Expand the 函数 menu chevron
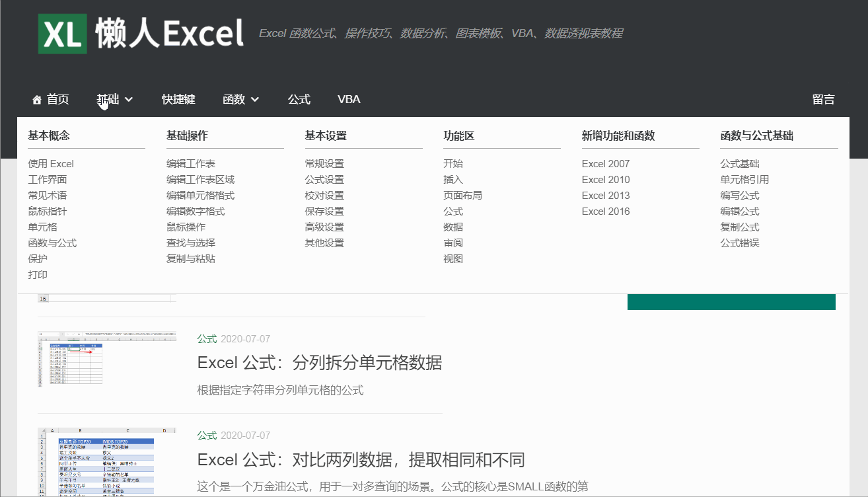The image size is (868, 497). tap(255, 100)
